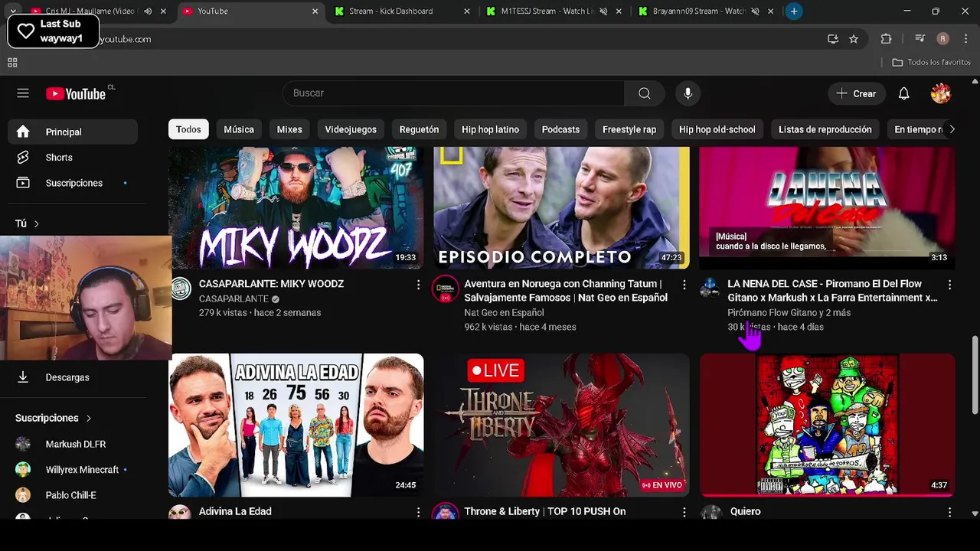This screenshot has height=551, width=980.
Task: Select the Videojuegos filter chip
Action: coord(351,129)
